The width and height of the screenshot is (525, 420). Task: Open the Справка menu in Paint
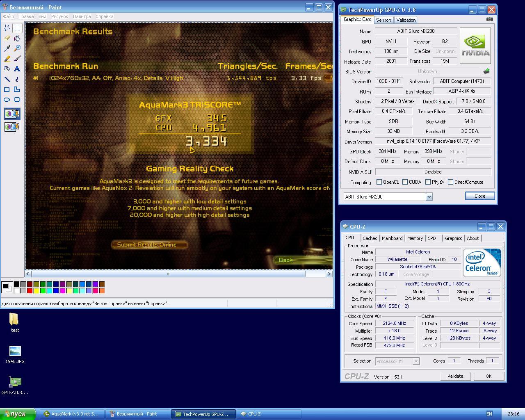pos(104,16)
